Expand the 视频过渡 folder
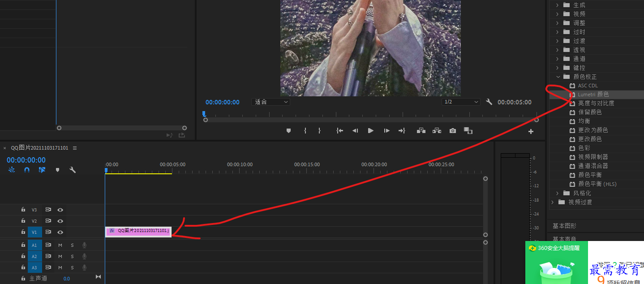Screen dimensions: 644x284 tap(553, 202)
